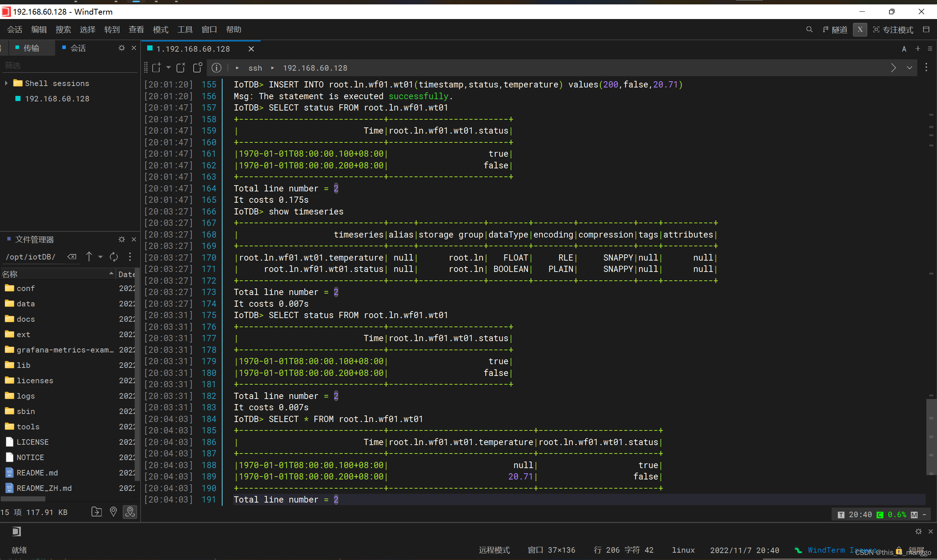Click the refresh icon in file manager

113,257
